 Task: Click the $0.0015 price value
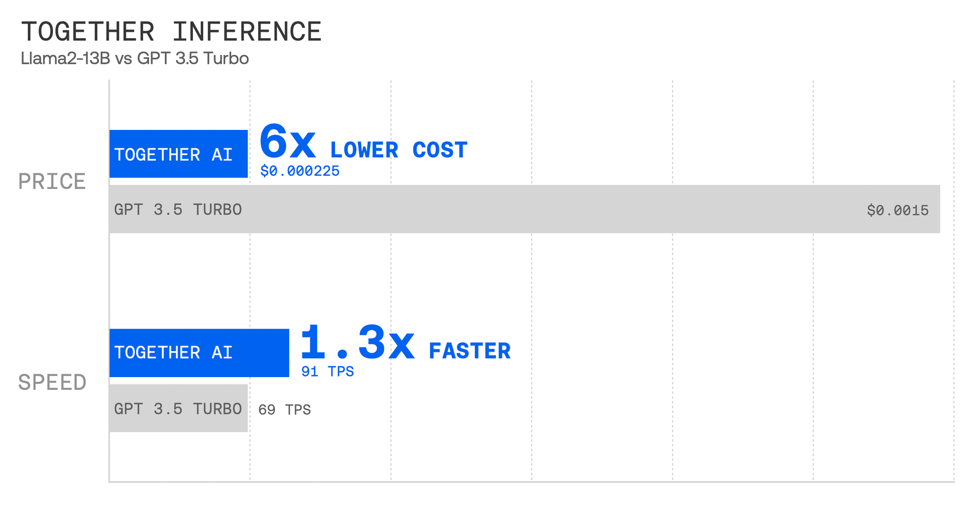coord(898,210)
